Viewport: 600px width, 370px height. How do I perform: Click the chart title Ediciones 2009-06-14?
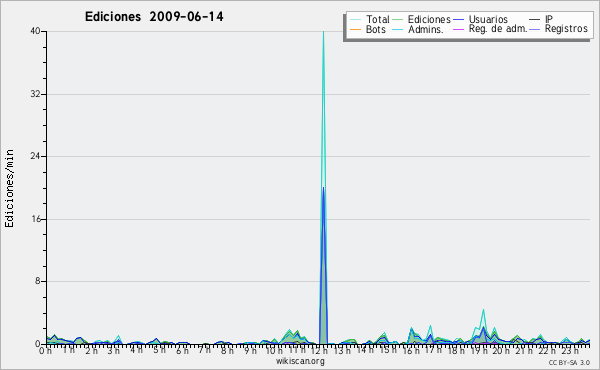[154, 17]
